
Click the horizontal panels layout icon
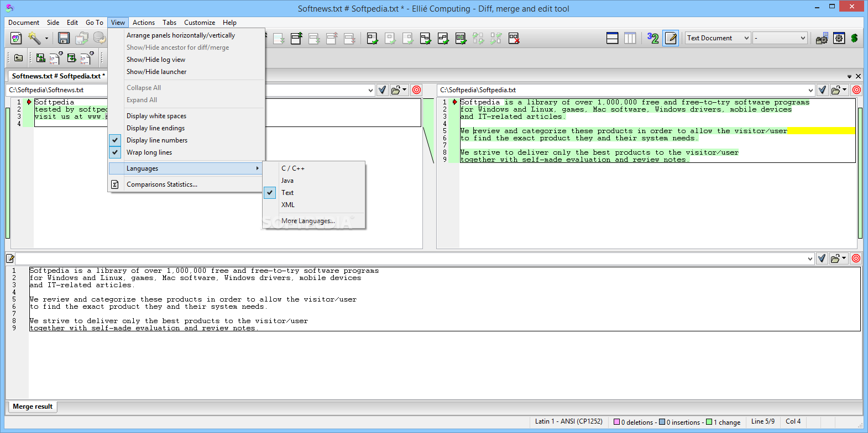612,38
